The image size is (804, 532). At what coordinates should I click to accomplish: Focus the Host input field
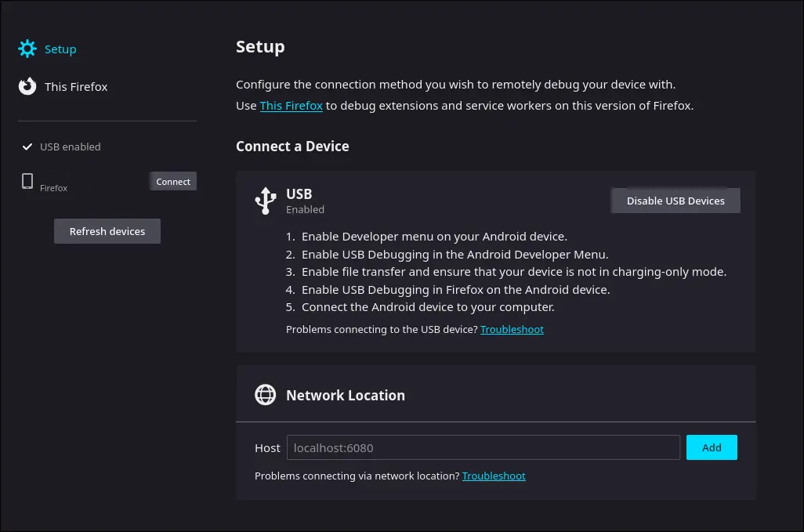[x=483, y=447]
